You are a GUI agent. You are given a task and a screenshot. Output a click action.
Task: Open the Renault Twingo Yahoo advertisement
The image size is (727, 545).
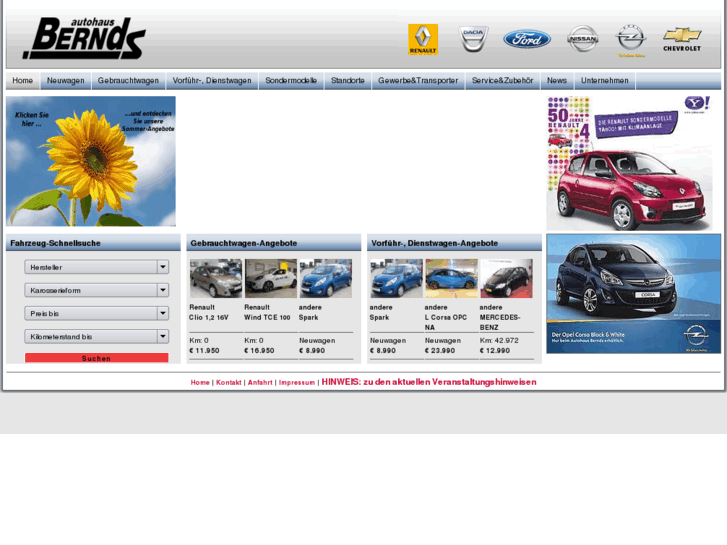point(630,163)
